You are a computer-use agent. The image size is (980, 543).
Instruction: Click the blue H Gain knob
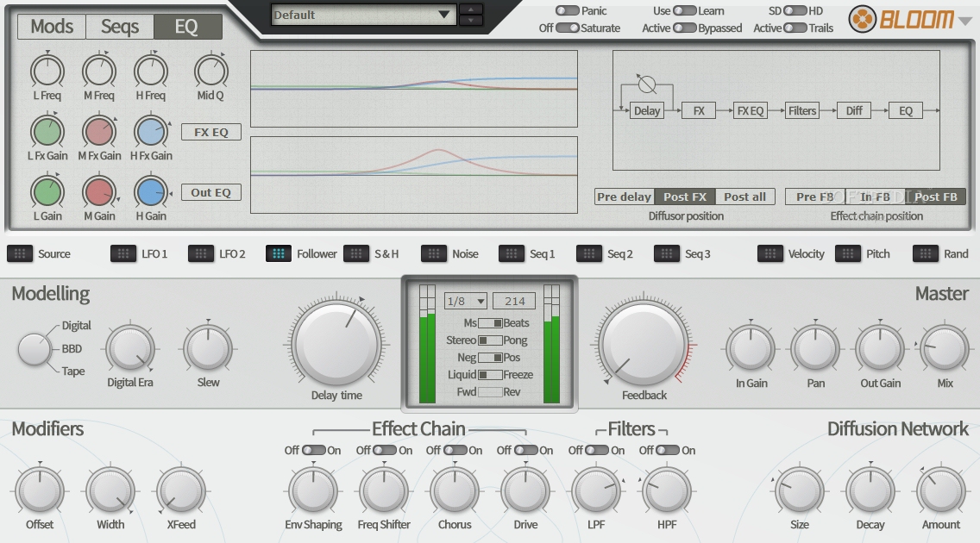pos(151,192)
